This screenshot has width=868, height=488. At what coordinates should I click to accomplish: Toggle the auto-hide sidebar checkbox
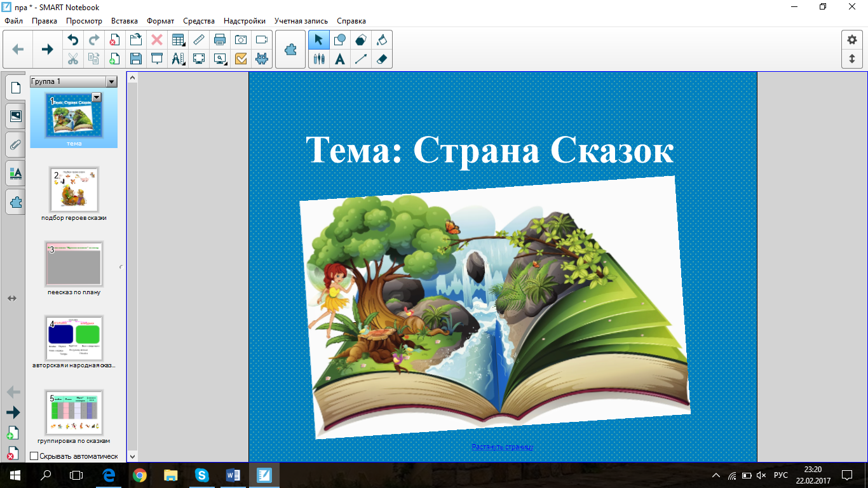tap(34, 456)
